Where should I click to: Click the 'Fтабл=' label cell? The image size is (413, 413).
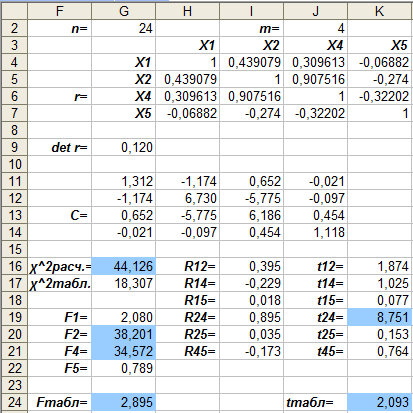pos(59,402)
